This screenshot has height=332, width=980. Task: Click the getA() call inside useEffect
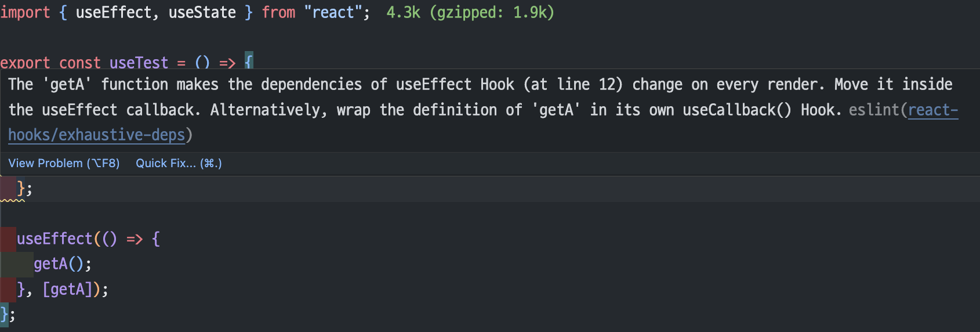tap(51, 264)
